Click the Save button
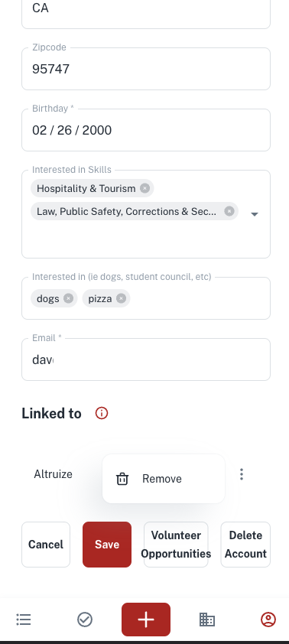The image size is (289, 644). [107, 545]
